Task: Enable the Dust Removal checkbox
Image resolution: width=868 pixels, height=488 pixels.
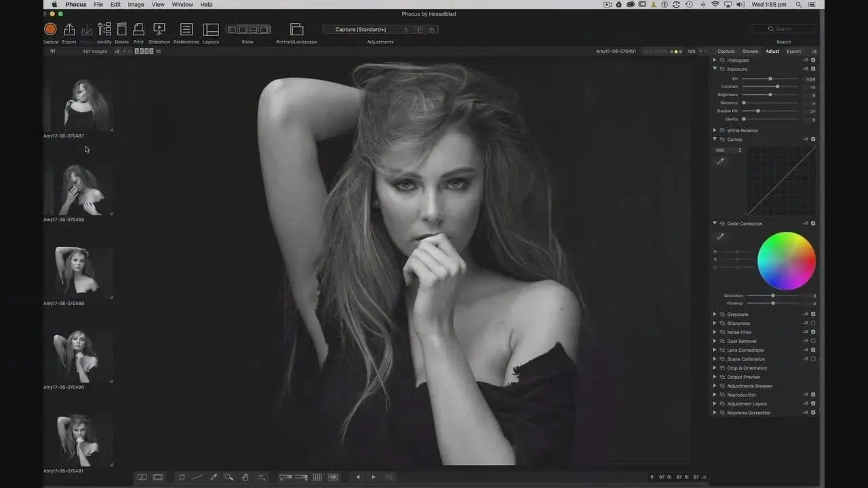Action: (813, 341)
